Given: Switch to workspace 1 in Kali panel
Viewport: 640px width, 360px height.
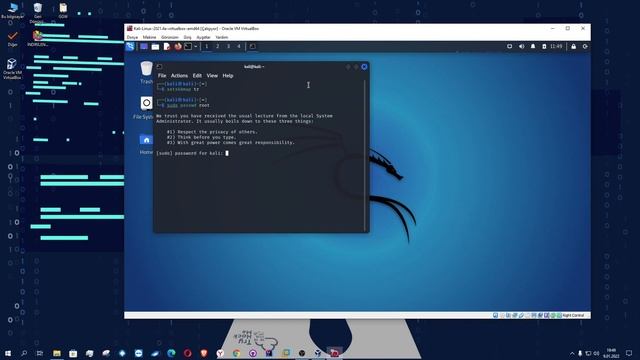Looking at the screenshot, I should (x=207, y=47).
